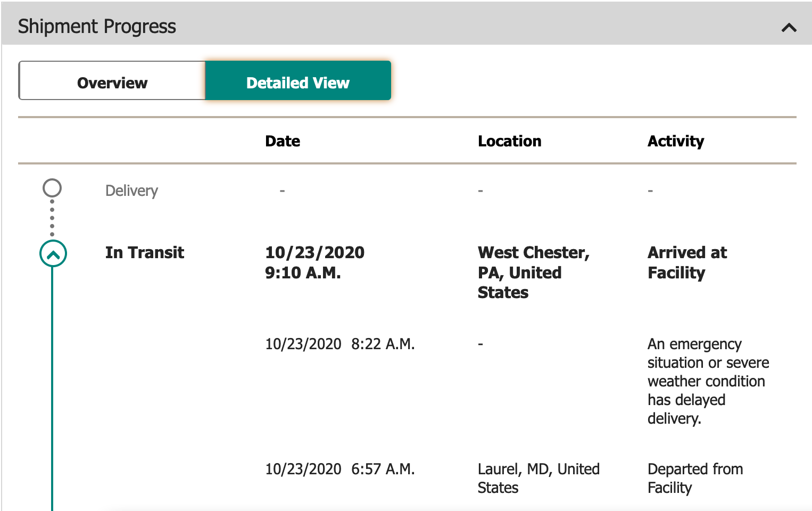
Task: Click the 9:10 A.M. date entry
Action: tap(314, 262)
